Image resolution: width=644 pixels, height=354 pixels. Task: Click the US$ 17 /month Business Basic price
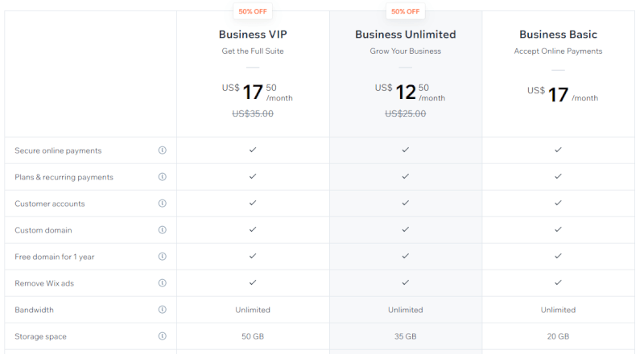pyautogui.click(x=563, y=94)
